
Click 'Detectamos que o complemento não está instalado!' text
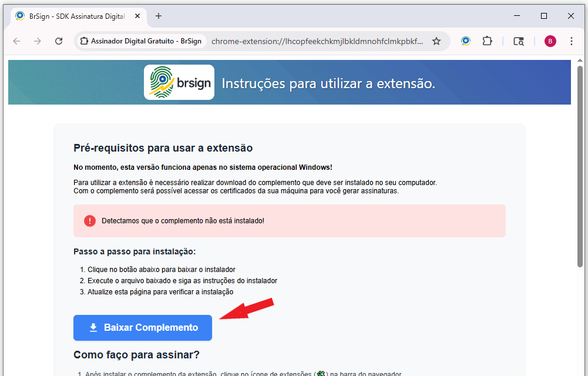pyautogui.click(x=183, y=221)
